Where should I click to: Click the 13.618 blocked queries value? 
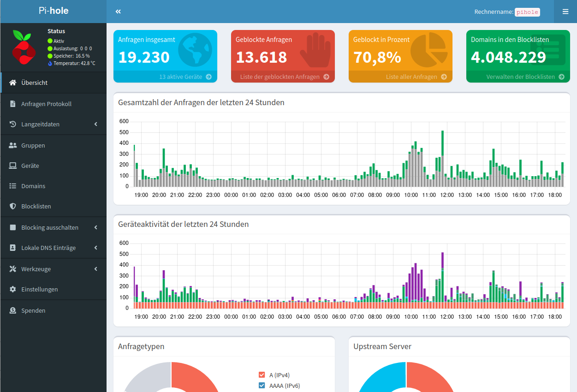click(x=262, y=57)
